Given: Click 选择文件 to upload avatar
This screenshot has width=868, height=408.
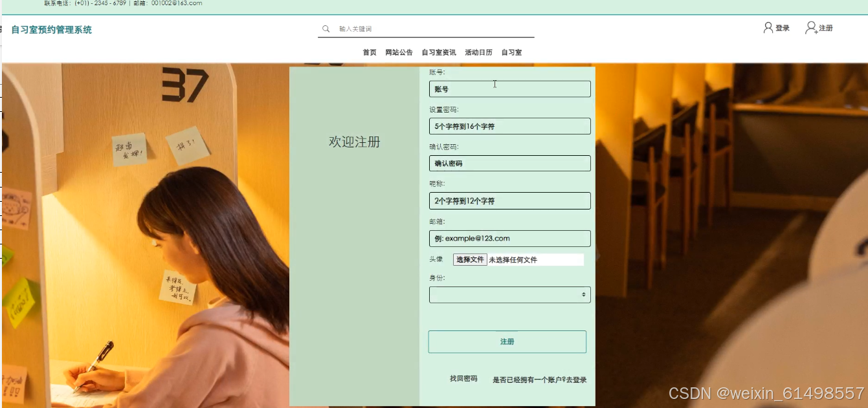Looking at the screenshot, I should pos(470,259).
